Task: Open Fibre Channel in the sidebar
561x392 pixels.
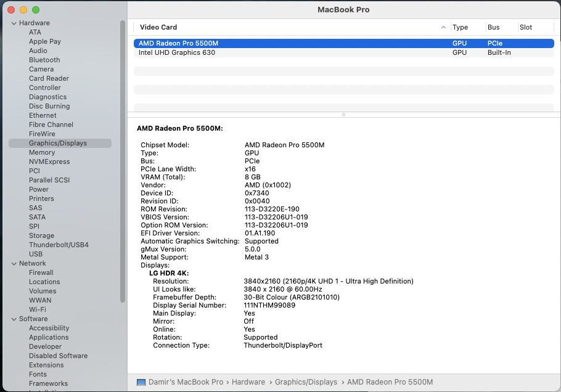Action: (x=51, y=125)
